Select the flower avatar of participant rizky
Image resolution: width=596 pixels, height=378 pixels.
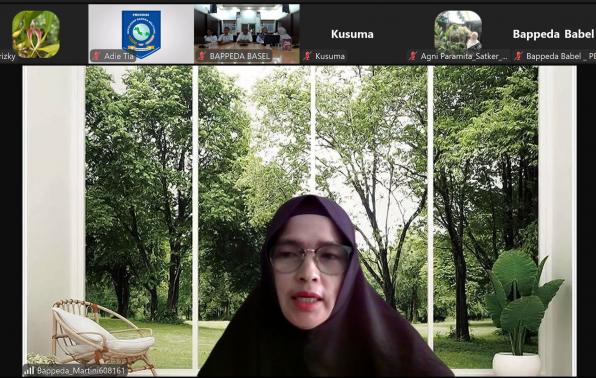[36, 34]
